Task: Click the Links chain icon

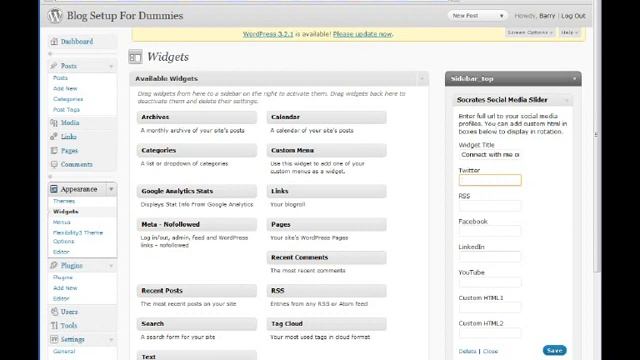Action: [x=54, y=137]
